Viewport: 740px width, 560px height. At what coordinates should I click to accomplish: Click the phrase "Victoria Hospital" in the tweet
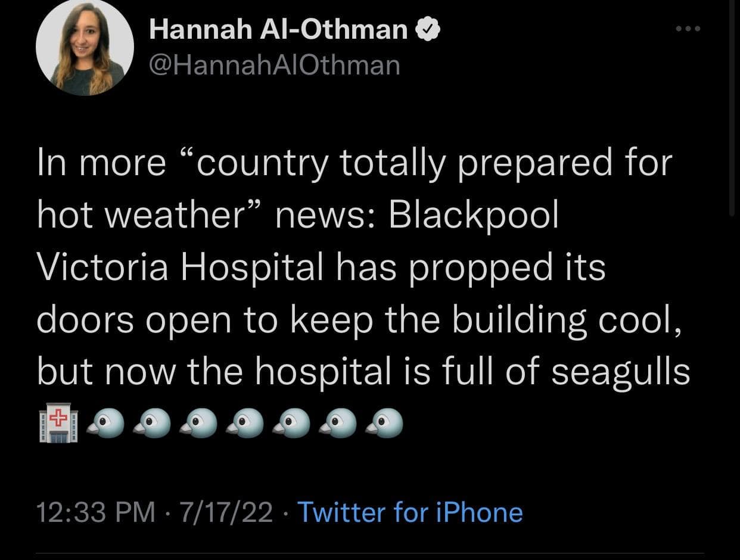coord(178,267)
